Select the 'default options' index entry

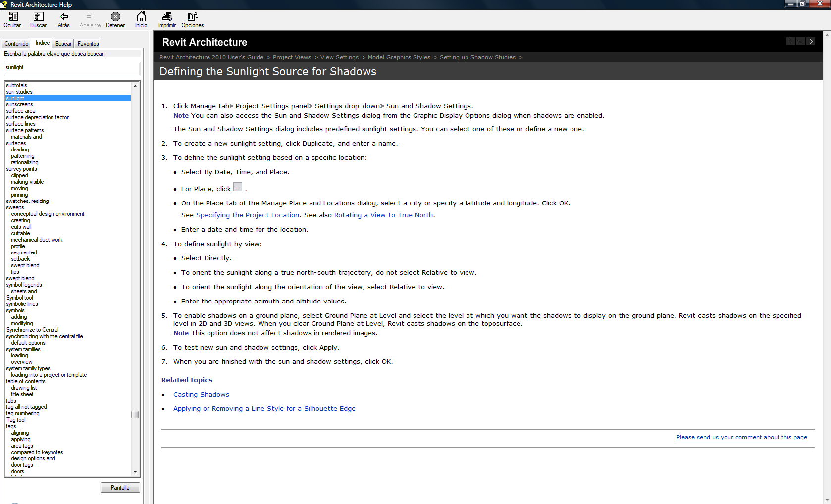(28, 343)
